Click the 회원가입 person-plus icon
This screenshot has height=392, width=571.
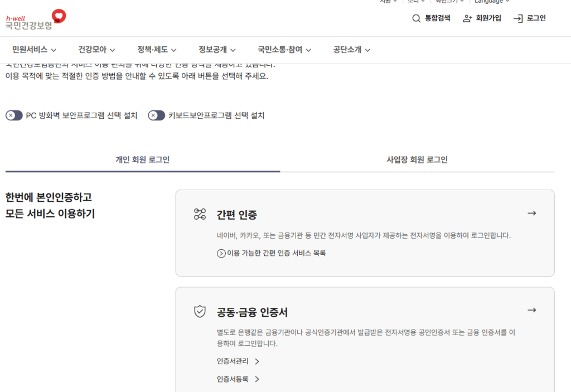coord(467,18)
